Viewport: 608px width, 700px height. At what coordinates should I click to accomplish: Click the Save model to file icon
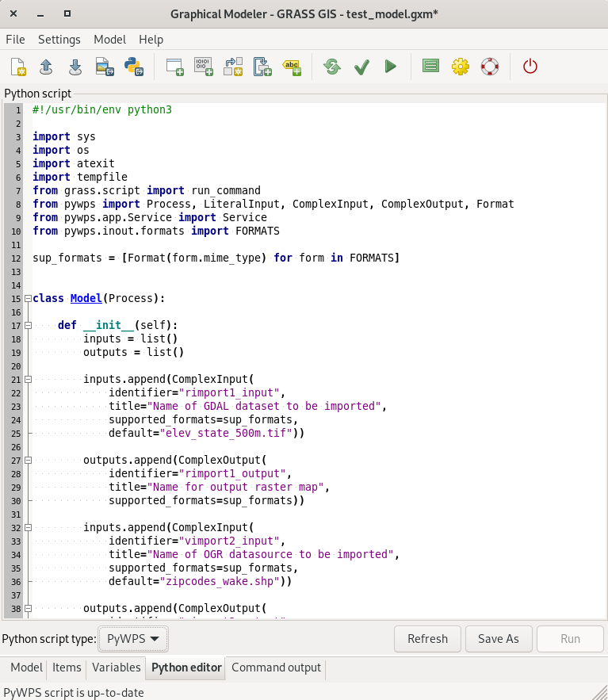point(75,67)
